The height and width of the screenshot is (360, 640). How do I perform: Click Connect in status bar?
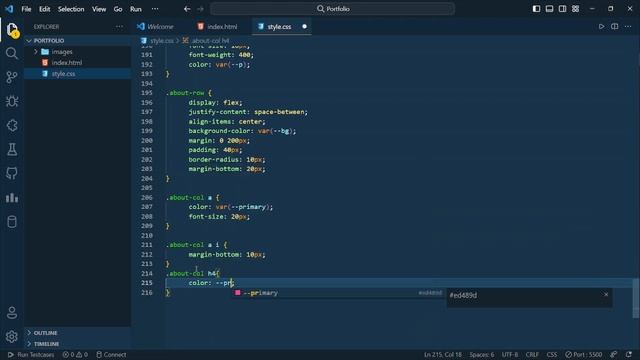[x=111, y=354]
